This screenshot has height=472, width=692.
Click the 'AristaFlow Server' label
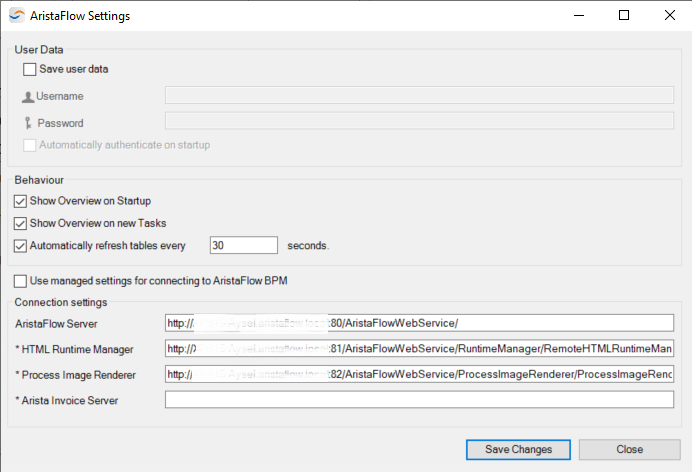point(56,324)
